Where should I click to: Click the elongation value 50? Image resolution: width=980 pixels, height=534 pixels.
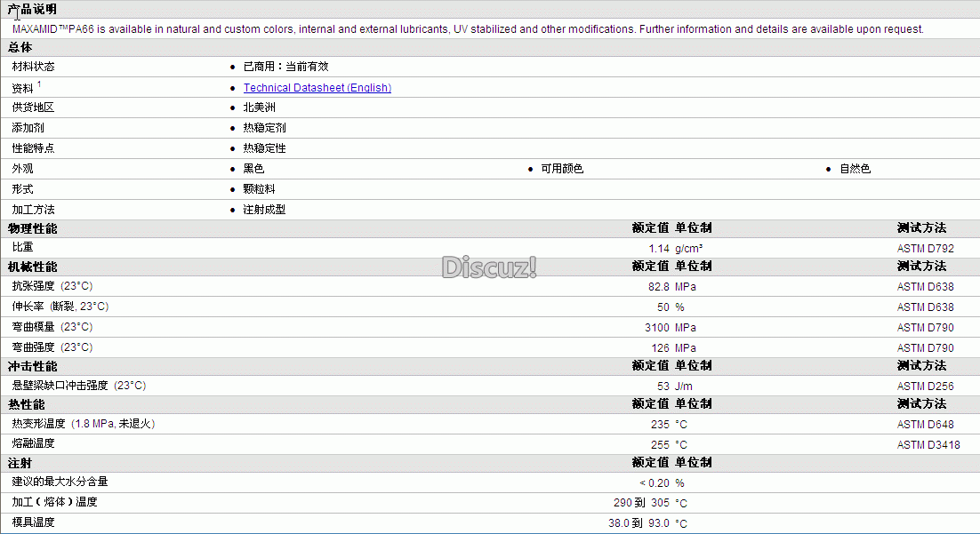[663, 307]
